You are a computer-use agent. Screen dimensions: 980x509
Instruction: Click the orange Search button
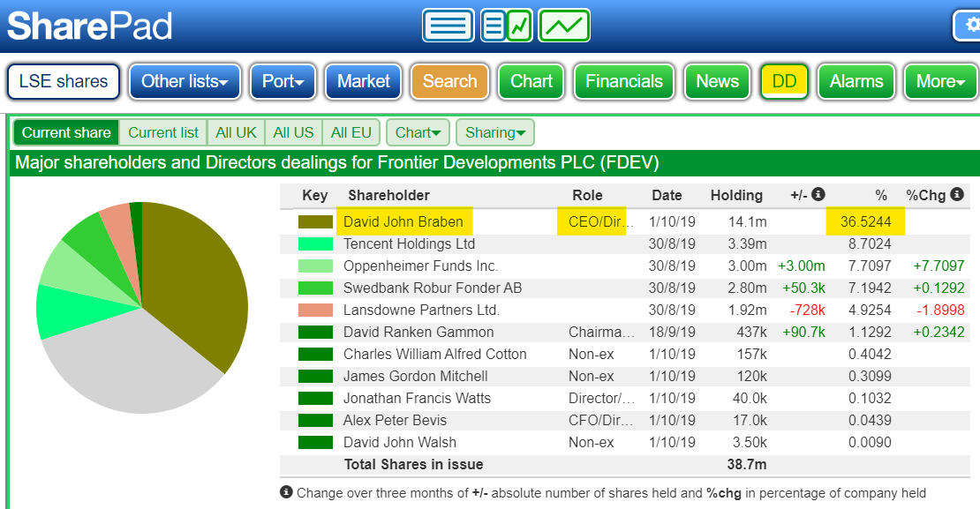[450, 81]
